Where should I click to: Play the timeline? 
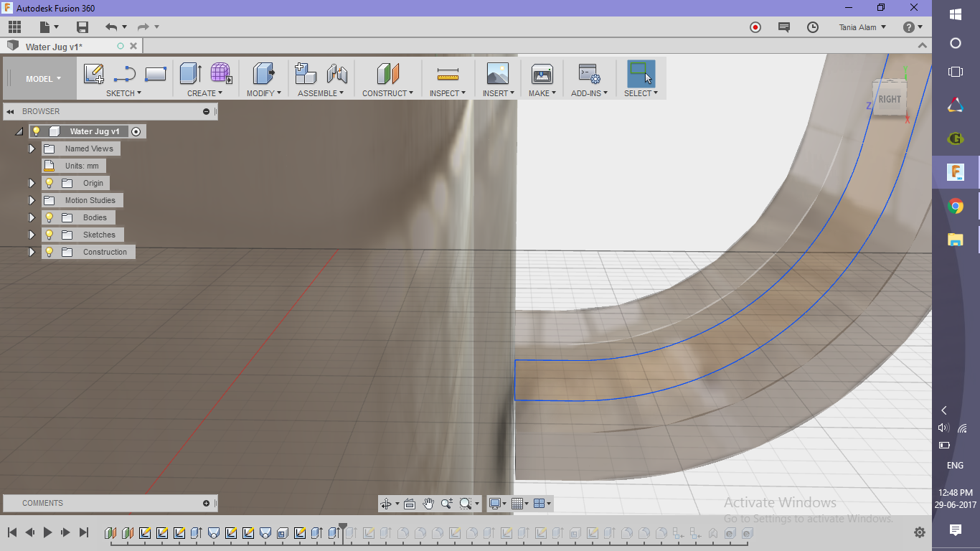(48, 532)
